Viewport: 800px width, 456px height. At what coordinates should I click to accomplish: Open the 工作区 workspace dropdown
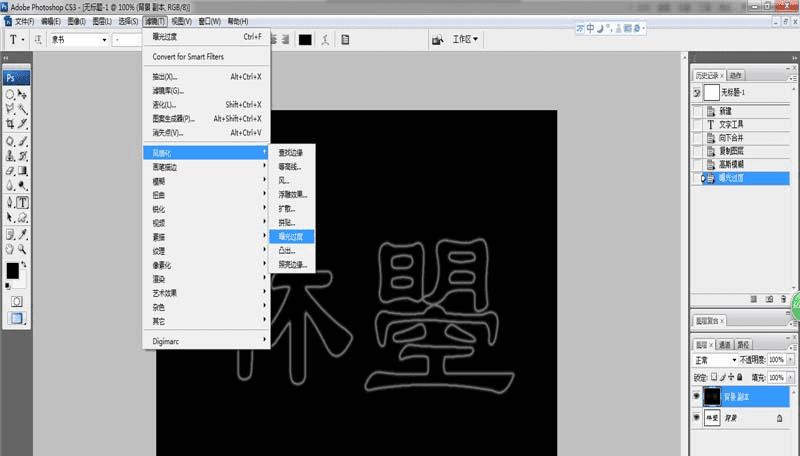465,39
